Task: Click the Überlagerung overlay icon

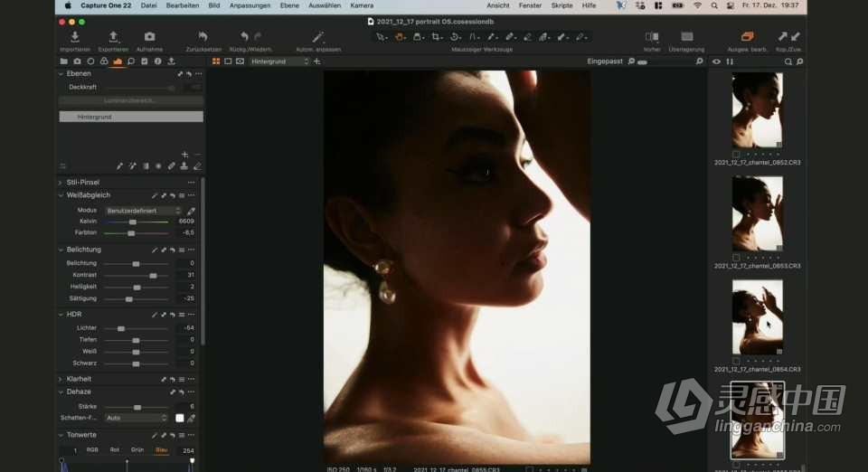Action: tap(686, 37)
